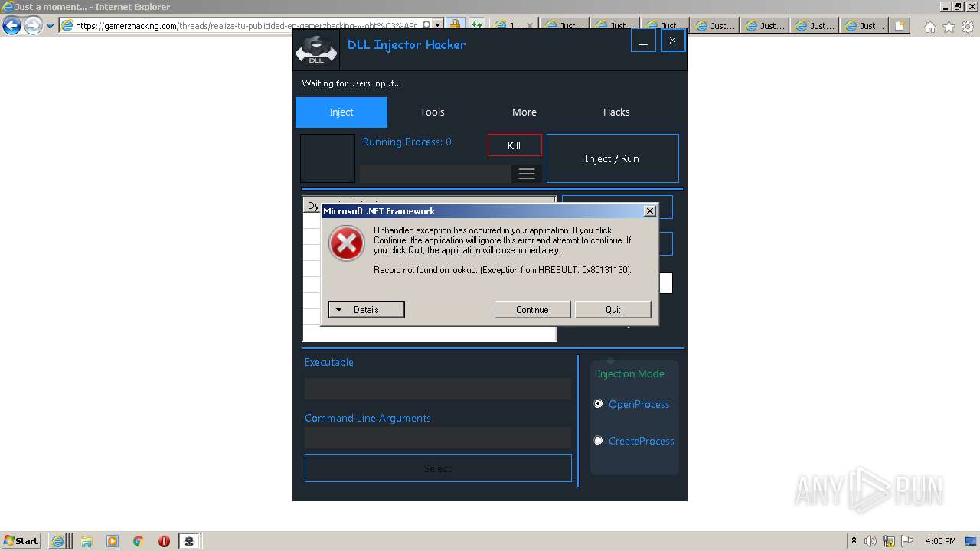This screenshot has height=551, width=980.
Task: Show hidden system tray icons
Action: tap(854, 541)
